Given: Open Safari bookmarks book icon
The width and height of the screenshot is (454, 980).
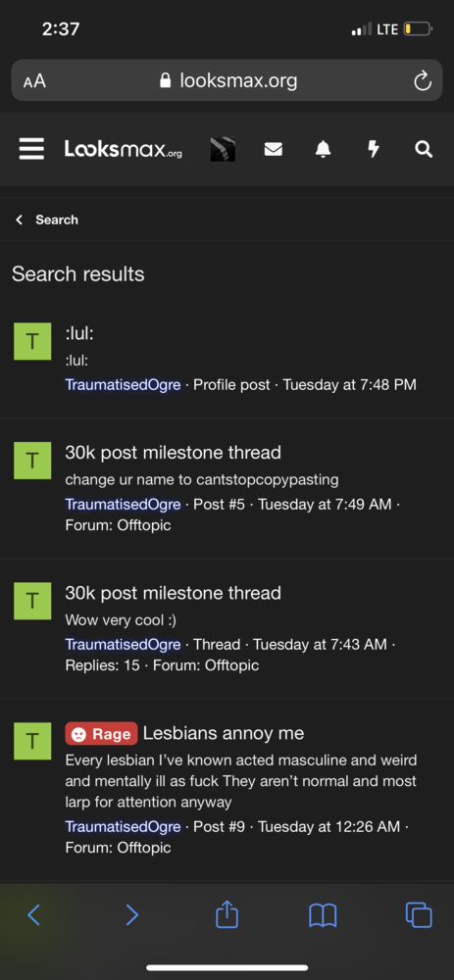Looking at the screenshot, I should 323,915.
